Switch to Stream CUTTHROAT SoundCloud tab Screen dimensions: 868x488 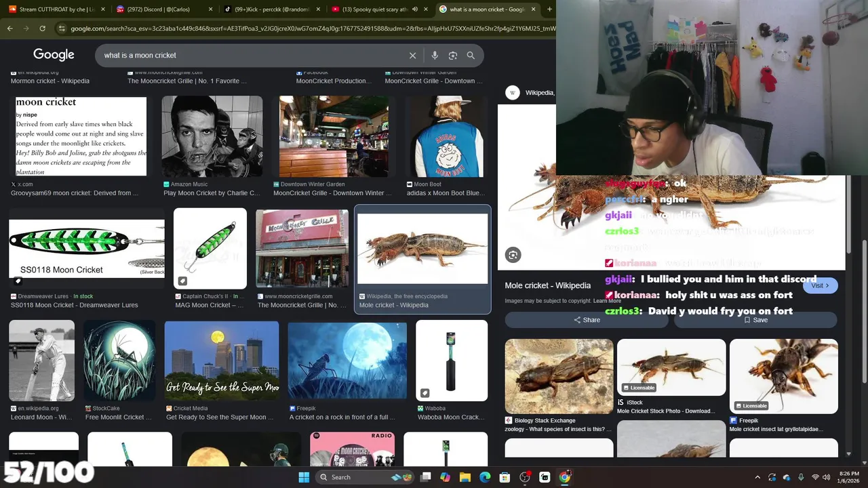click(x=56, y=9)
